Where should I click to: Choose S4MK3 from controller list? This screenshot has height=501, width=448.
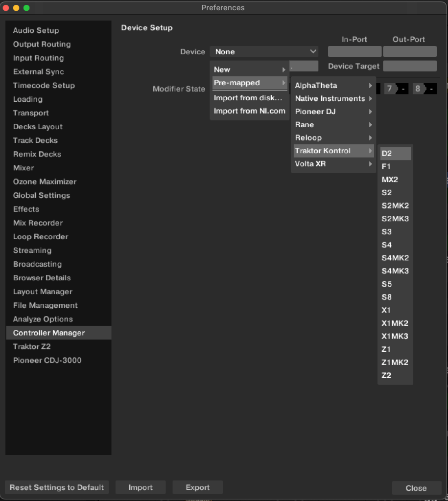[x=396, y=271]
